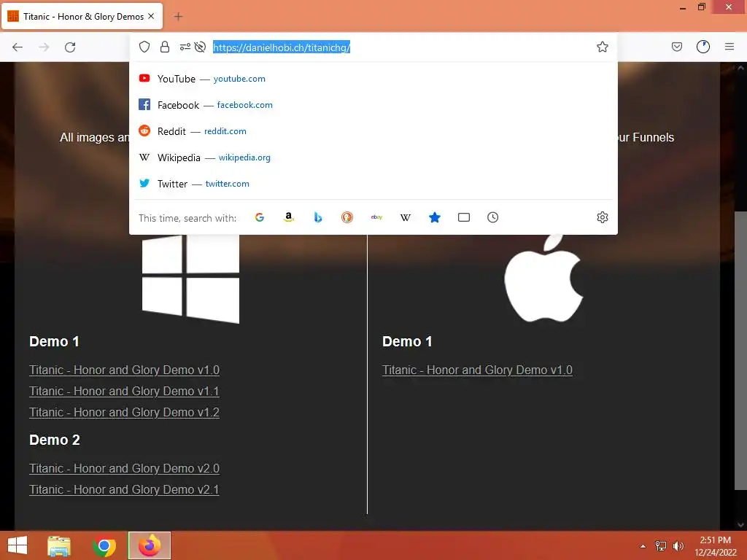Screen dimensions: 747x560
Task: Open the network status tray icon
Action: click(660, 546)
